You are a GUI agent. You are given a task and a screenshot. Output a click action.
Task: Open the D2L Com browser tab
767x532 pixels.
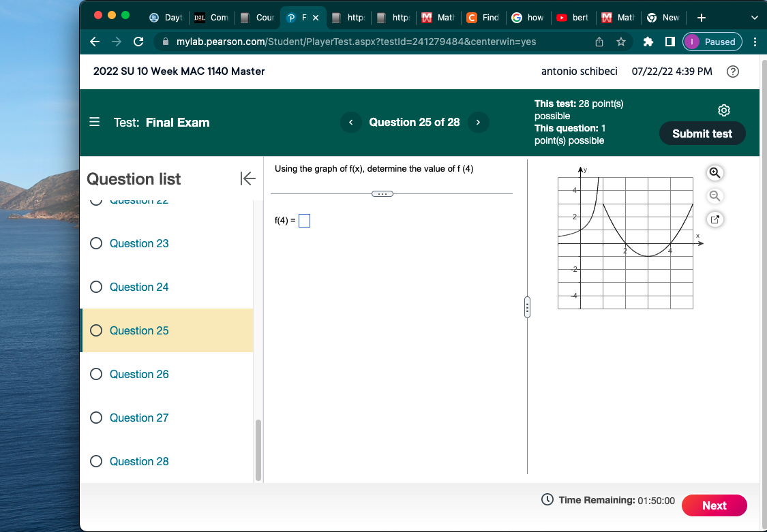(211, 17)
